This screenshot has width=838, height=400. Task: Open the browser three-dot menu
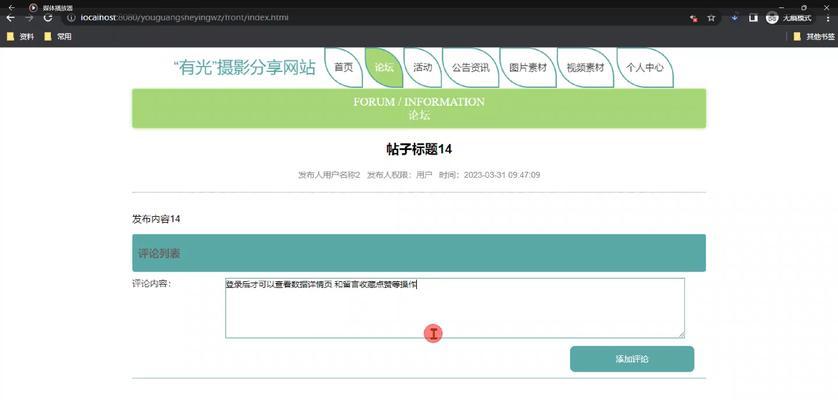(x=827, y=18)
